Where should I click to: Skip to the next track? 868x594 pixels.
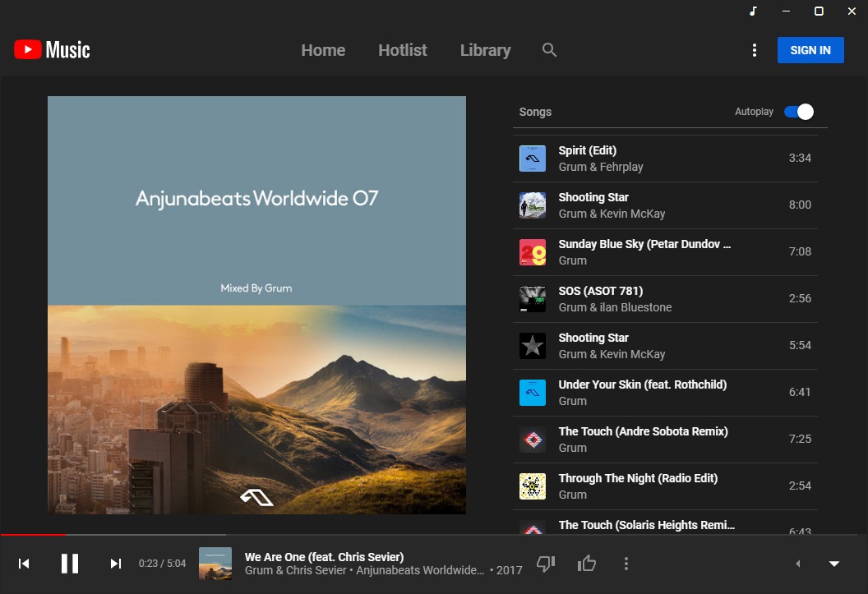(x=115, y=564)
